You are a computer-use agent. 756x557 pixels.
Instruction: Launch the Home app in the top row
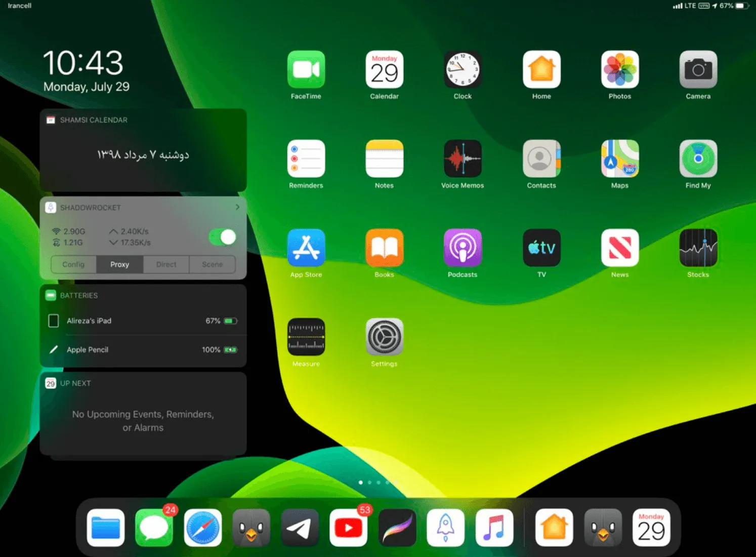(541, 69)
